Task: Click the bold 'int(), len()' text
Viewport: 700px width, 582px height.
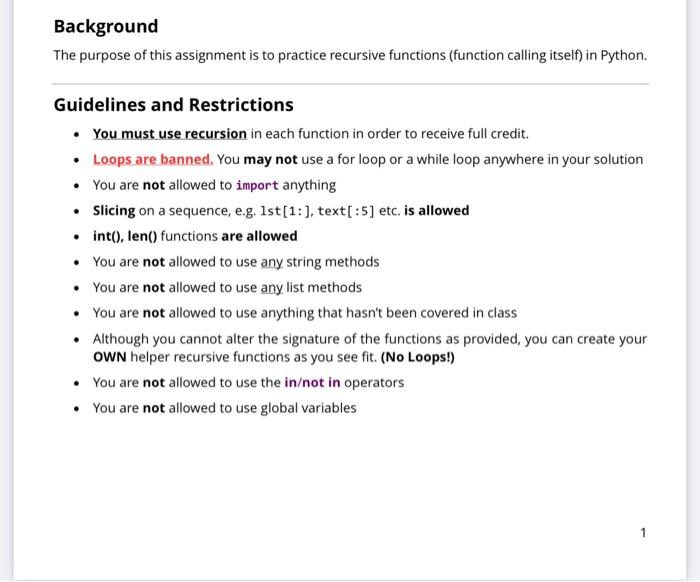Action: 125,236
